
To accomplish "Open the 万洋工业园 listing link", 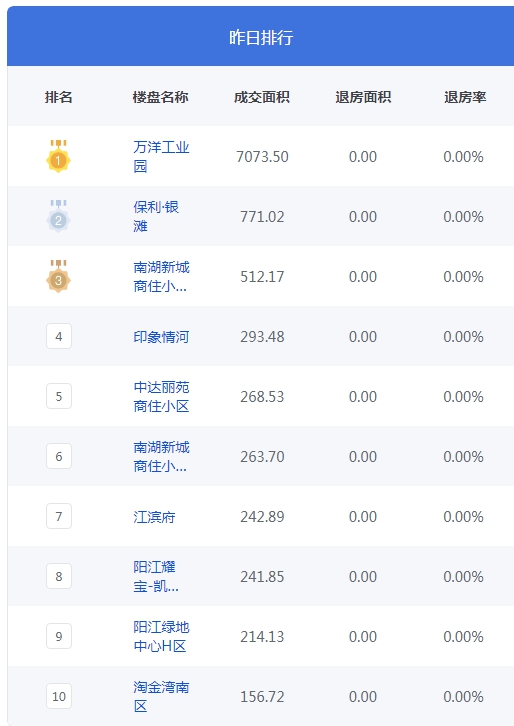I will [161, 156].
